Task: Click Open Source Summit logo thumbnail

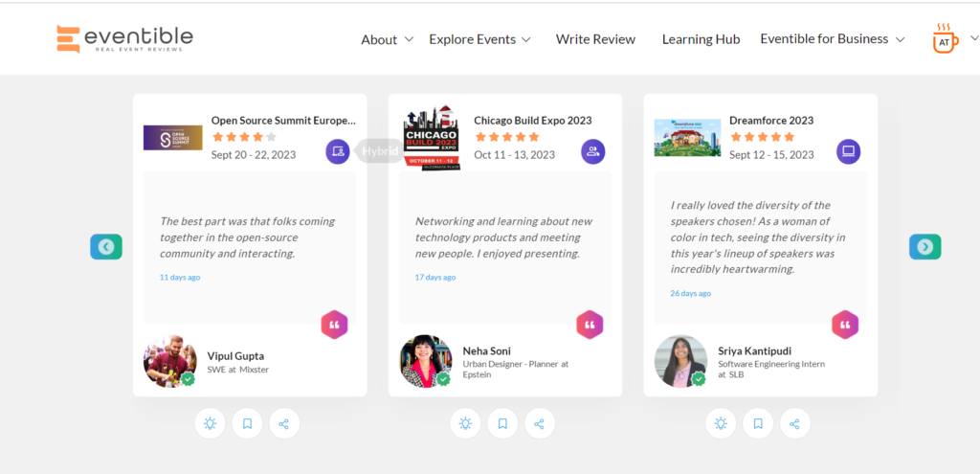Action: [173, 138]
